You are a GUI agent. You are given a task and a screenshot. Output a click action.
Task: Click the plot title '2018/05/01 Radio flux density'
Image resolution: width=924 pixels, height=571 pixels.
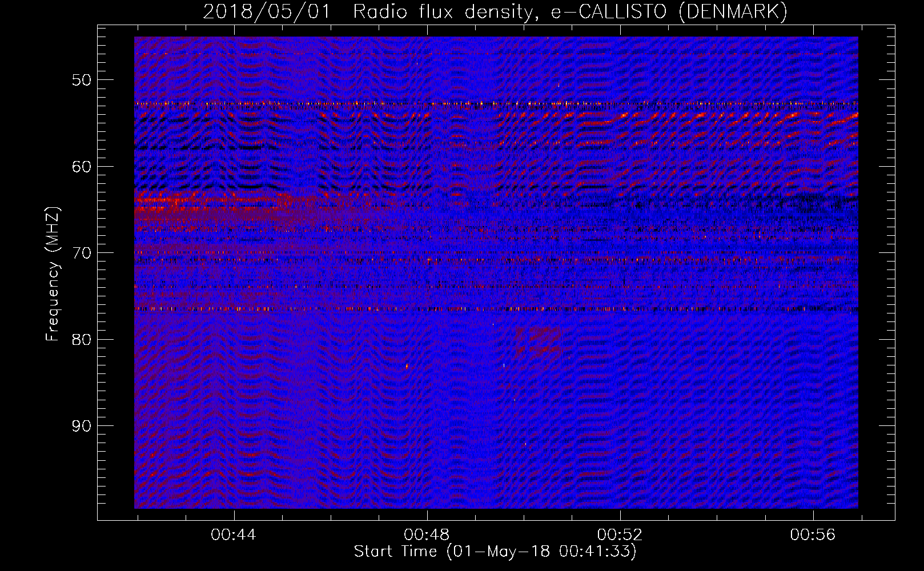point(368,11)
